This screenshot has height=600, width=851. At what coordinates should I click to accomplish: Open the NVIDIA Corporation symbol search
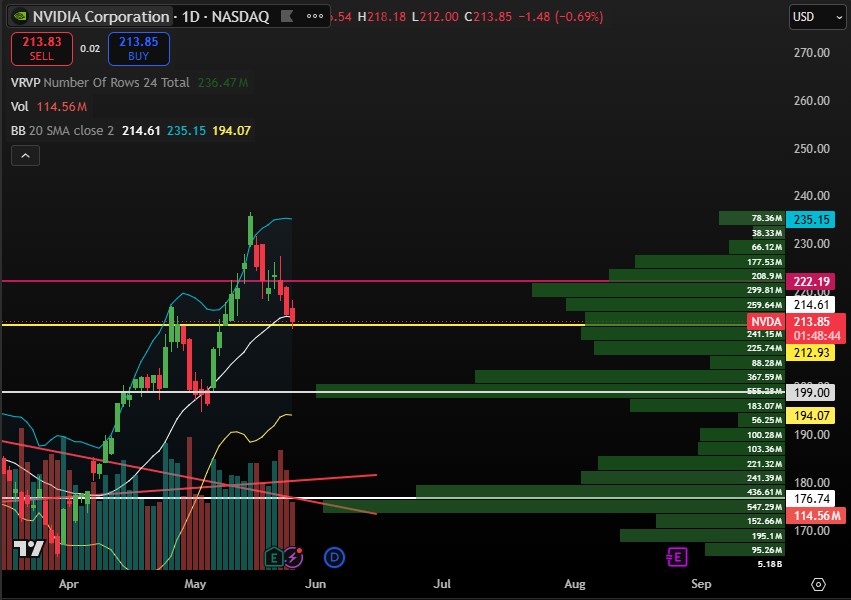101,17
